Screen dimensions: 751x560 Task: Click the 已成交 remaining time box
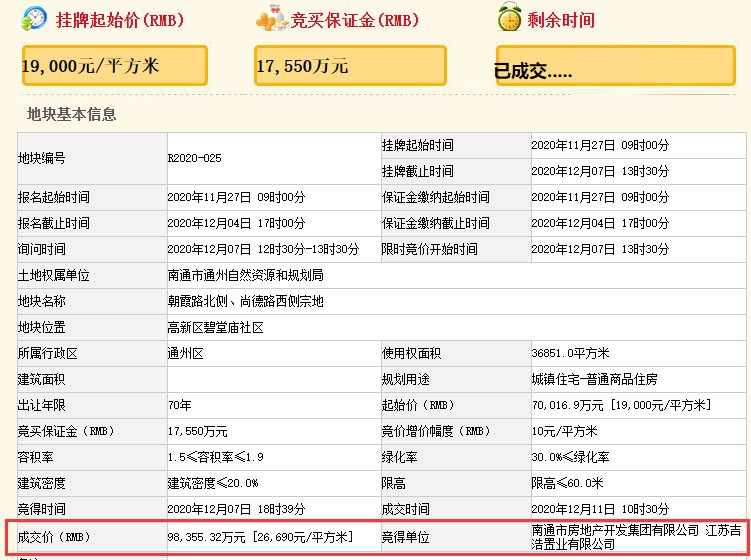point(615,66)
